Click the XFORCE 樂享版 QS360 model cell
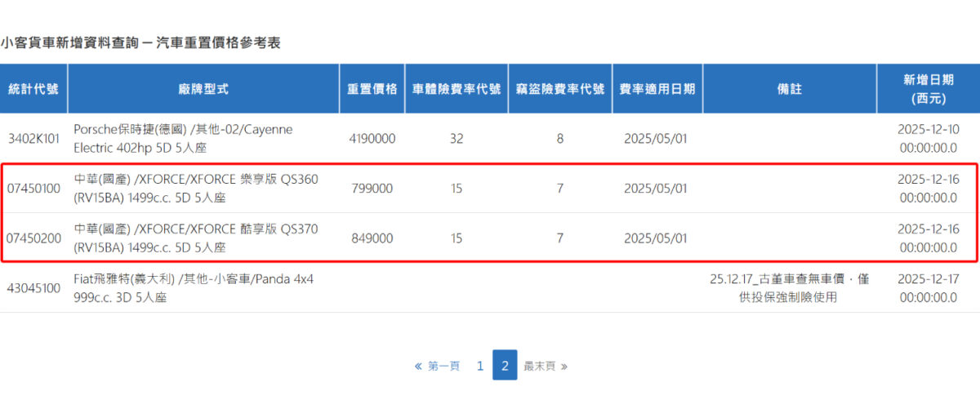980x396 pixels. (x=196, y=189)
